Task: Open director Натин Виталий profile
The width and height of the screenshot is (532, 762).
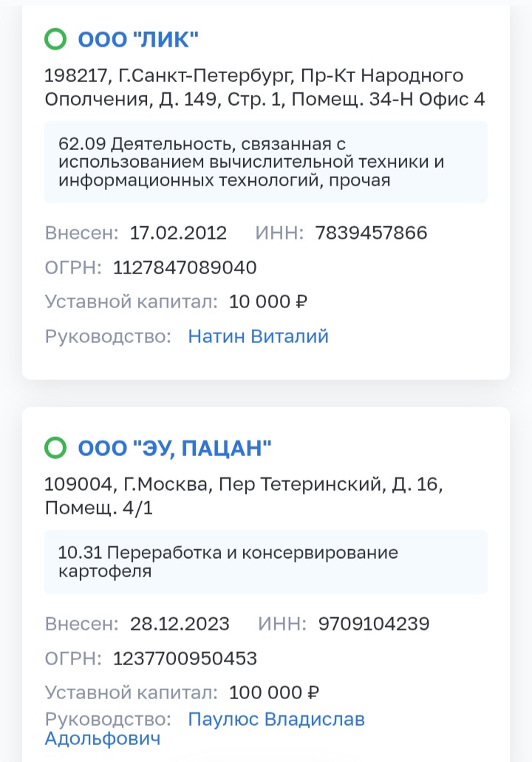Action: [x=258, y=336]
